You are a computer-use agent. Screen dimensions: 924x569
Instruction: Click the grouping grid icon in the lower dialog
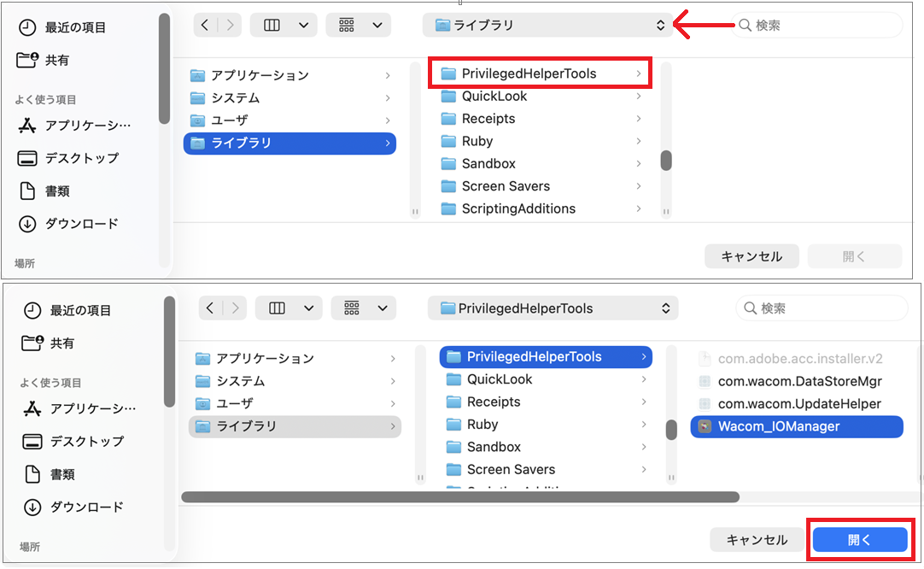click(352, 308)
